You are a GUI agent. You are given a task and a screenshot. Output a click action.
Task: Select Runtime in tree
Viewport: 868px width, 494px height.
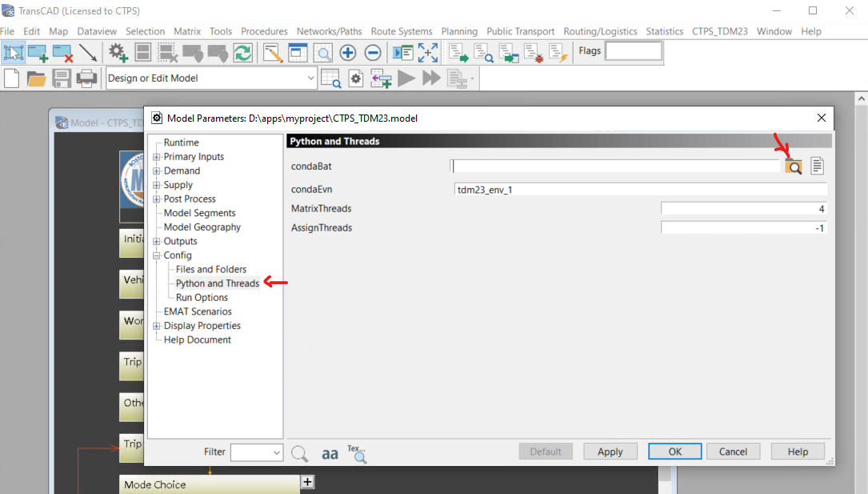click(x=181, y=143)
